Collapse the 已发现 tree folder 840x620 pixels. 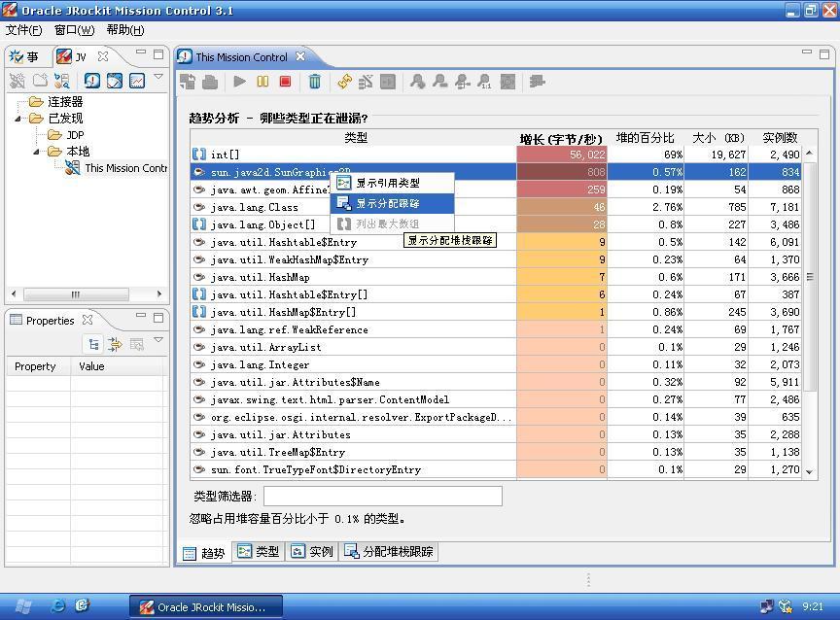[x=17, y=119]
